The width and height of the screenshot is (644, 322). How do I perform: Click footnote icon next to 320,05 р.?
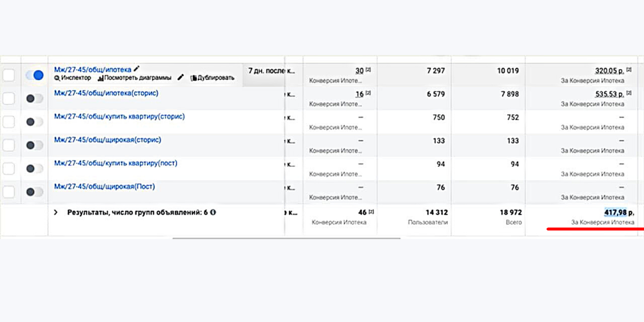[x=628, y=70]
